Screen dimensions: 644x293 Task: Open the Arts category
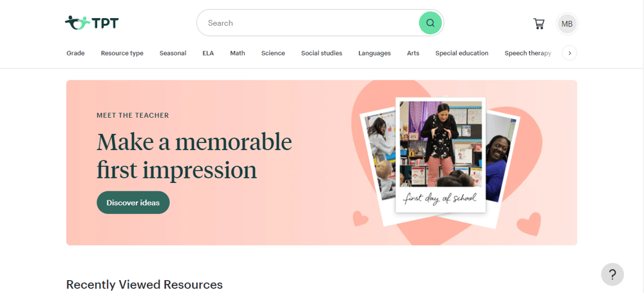[x=413, y=53]
